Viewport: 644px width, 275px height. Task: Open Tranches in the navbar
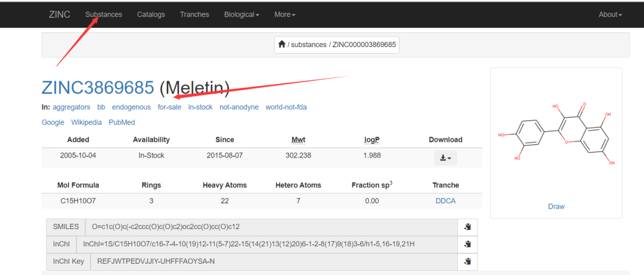click(x=194, y=14)
